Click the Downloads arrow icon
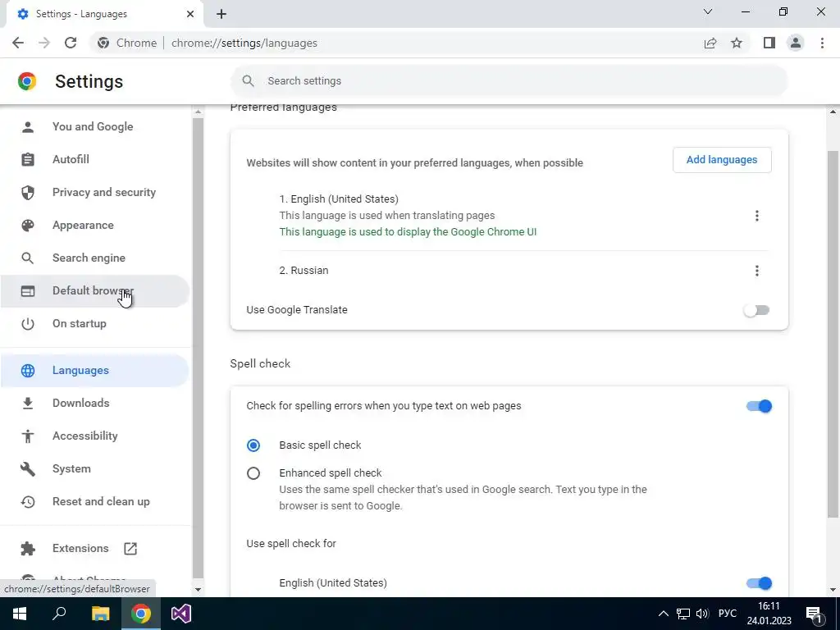 click(x=27, y=404)
